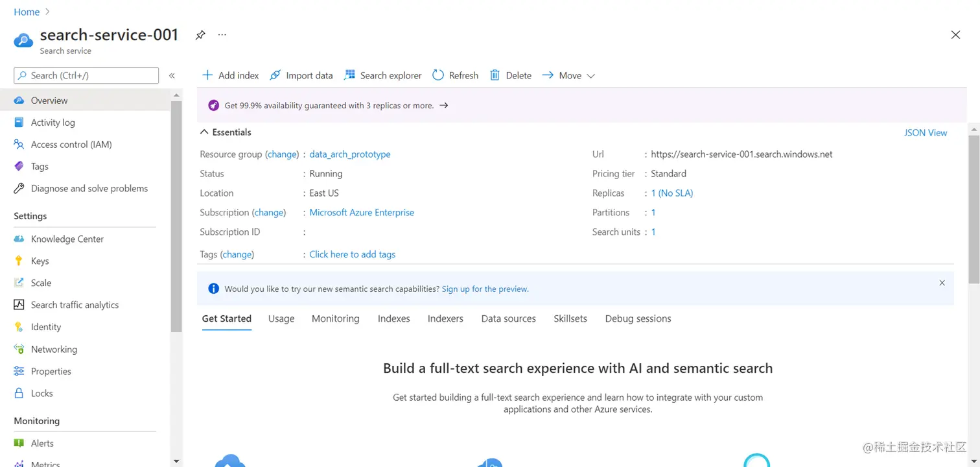Pin search-service-001 to dashboard
The width and height of the screenshot is (980, 467).
[200, 35]
